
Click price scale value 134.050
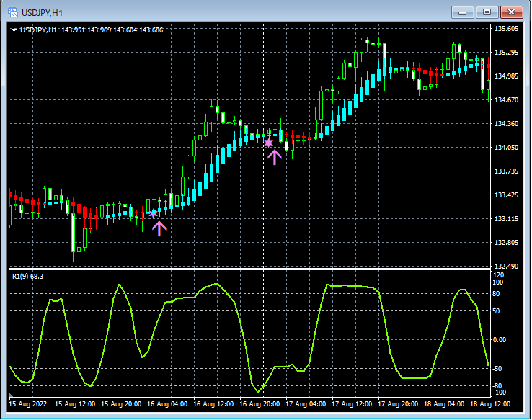click(x=507, y=147)
